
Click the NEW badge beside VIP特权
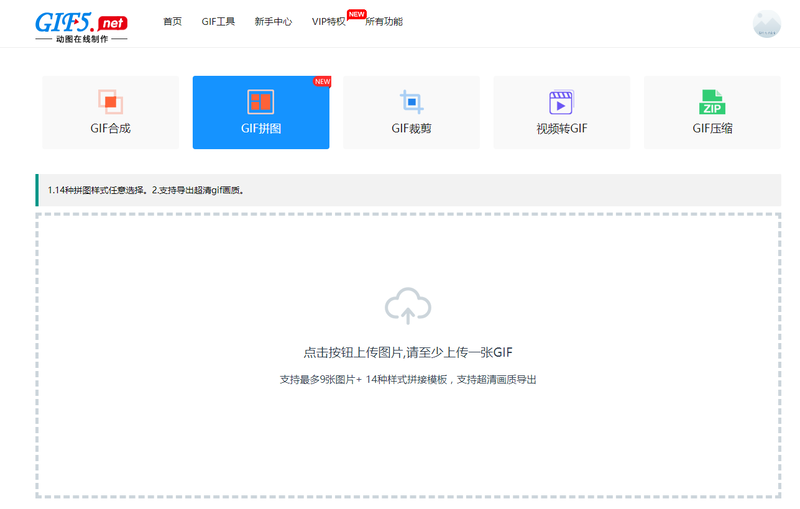pos(356,15)
